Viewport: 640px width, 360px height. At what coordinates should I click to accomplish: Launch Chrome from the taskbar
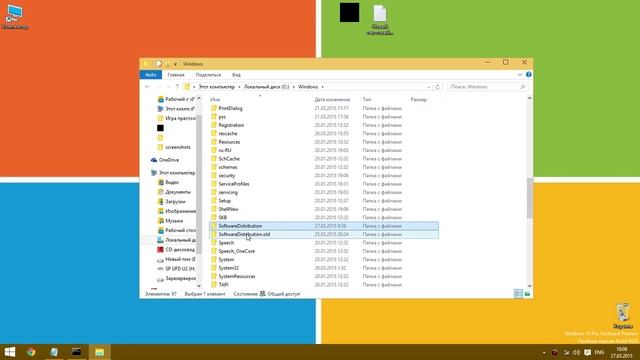[x=31, y=352]
